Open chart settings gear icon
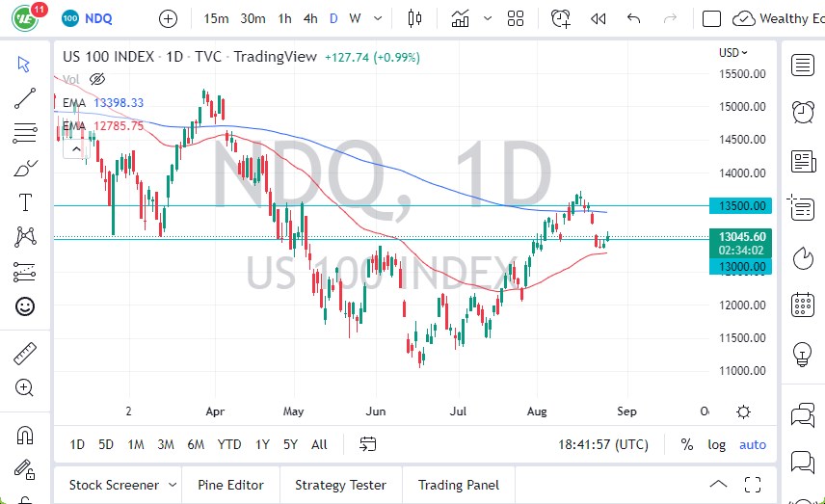The height and width of the screenshot is (504, 825). (x=743, y=411)
